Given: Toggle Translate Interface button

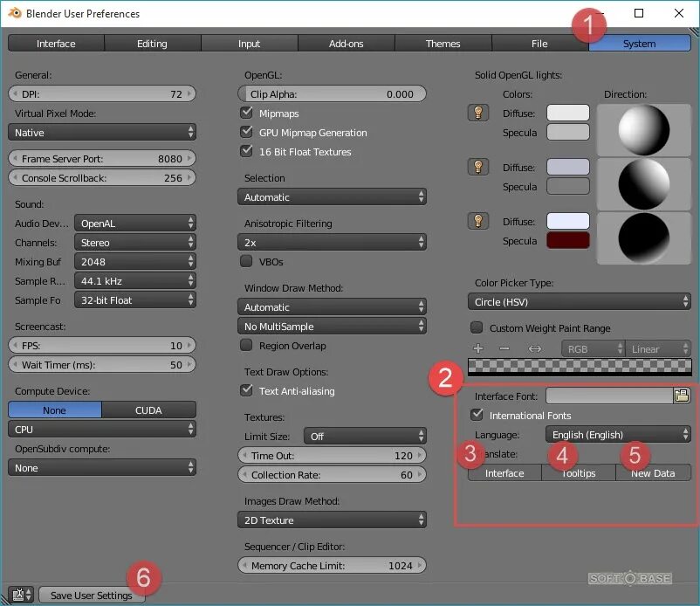Looking at the screenshot, I should click(504, 473).
